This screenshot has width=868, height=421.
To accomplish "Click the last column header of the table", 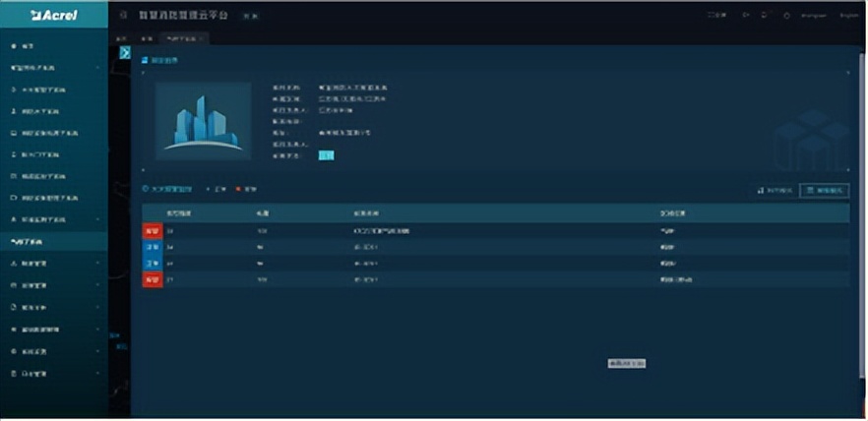I will click(671, 213).
